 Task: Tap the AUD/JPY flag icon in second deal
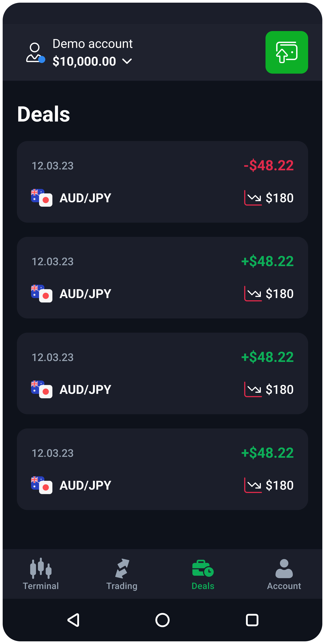(x=42, y=293)
